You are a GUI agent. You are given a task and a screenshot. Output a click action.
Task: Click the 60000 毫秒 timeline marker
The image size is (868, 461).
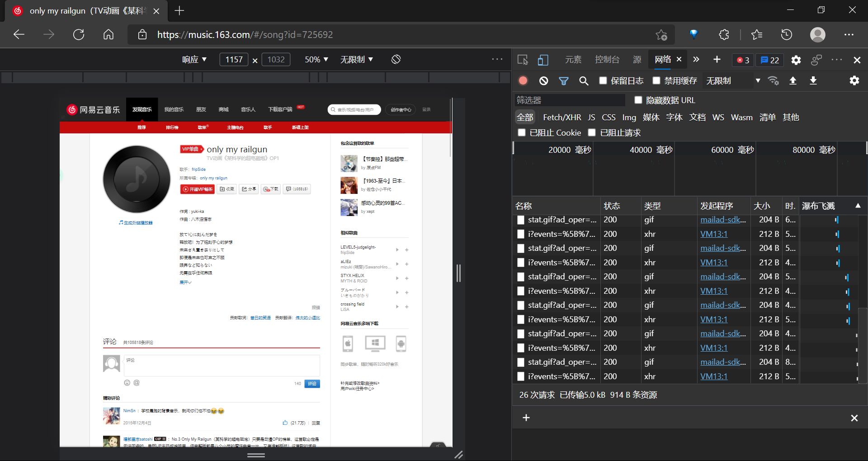point(732,150)
